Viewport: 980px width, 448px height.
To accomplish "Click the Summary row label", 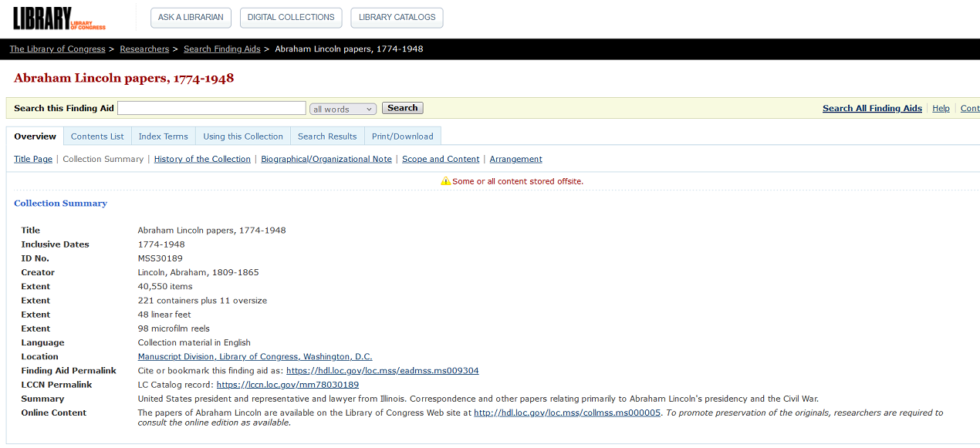I will [42, 399].
